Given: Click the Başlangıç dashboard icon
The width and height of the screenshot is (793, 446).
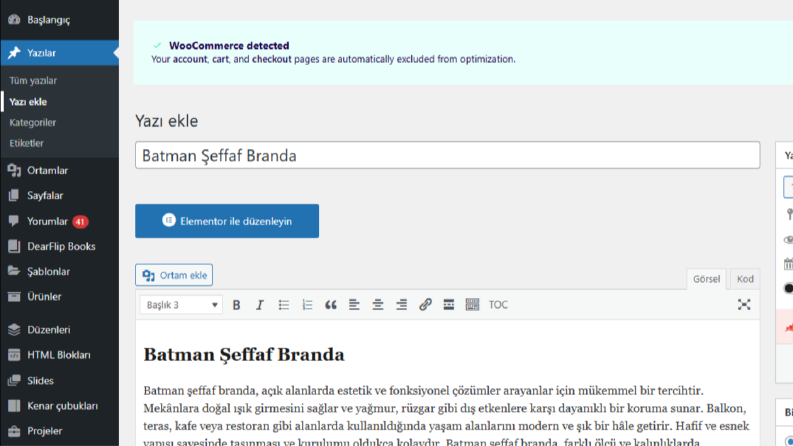Looking at the screenshot, I should point(14,20).
